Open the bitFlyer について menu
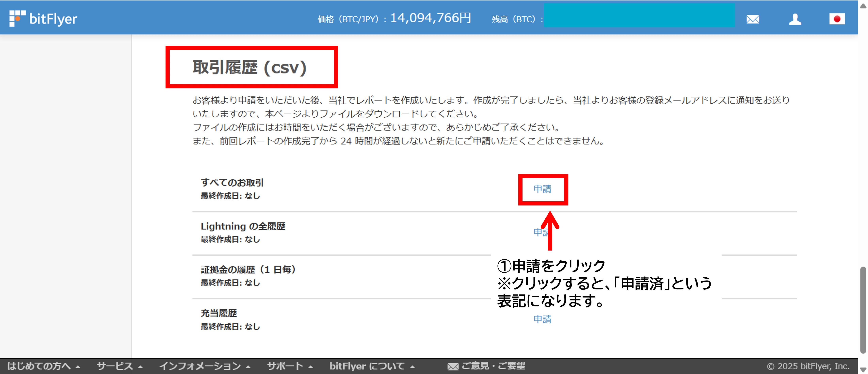 click(x=367, y=366)
